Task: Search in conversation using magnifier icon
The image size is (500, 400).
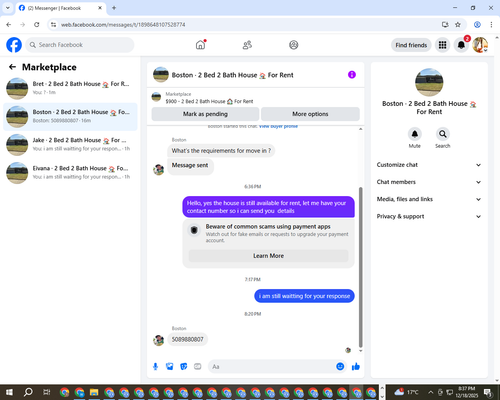Action: tap(442, 134)
